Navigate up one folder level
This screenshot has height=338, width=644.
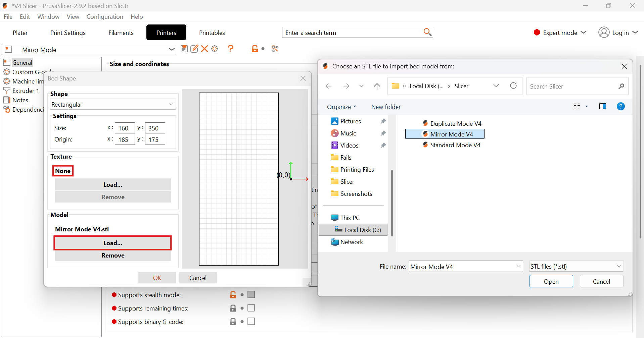pos(377,86)
